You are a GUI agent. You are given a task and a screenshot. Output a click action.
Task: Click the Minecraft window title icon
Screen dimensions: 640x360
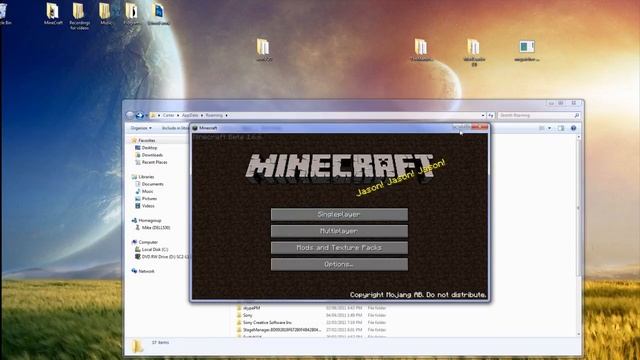(195, 128)
